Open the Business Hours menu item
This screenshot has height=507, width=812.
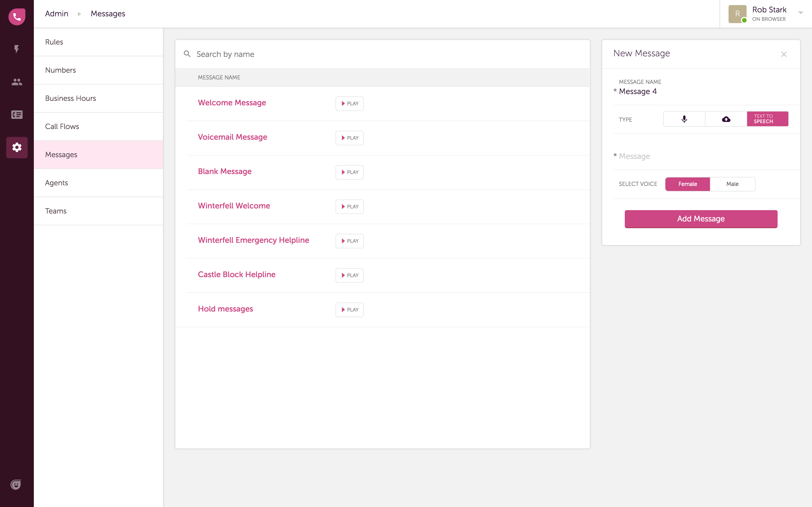coord(70,98)
